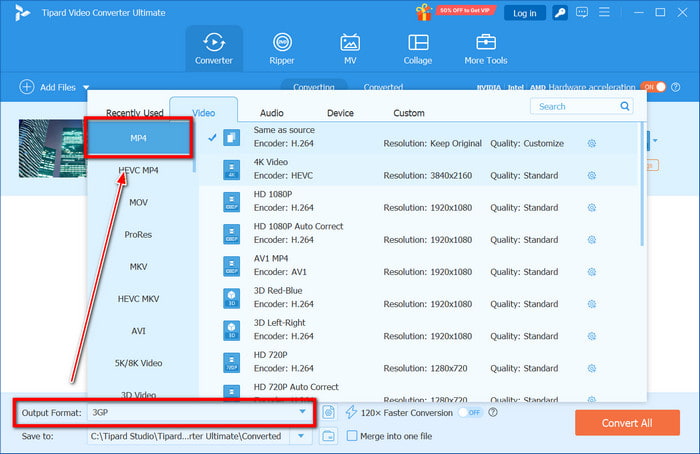Open the feedback chat icon
This screenshot has width=700, height=454.
point(582,13)
